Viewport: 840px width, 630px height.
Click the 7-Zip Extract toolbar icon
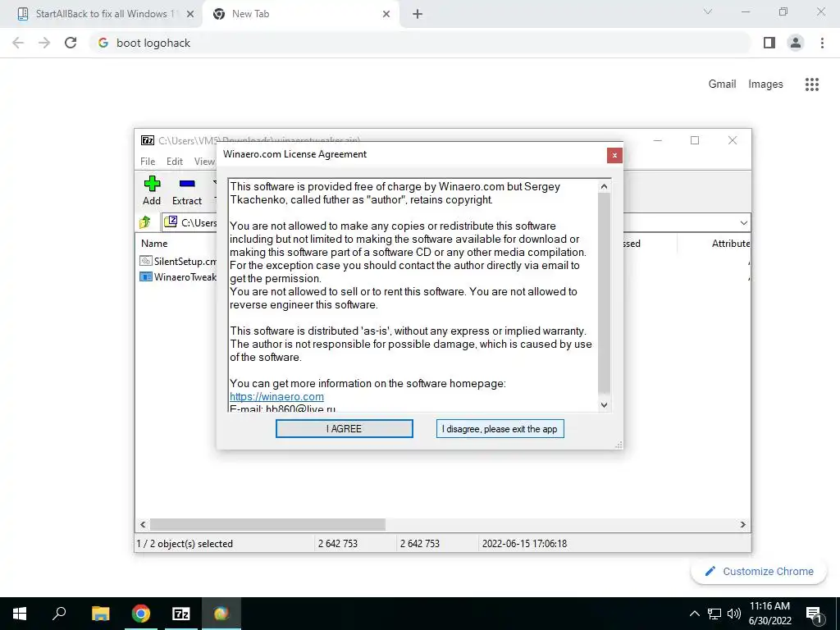186,190
